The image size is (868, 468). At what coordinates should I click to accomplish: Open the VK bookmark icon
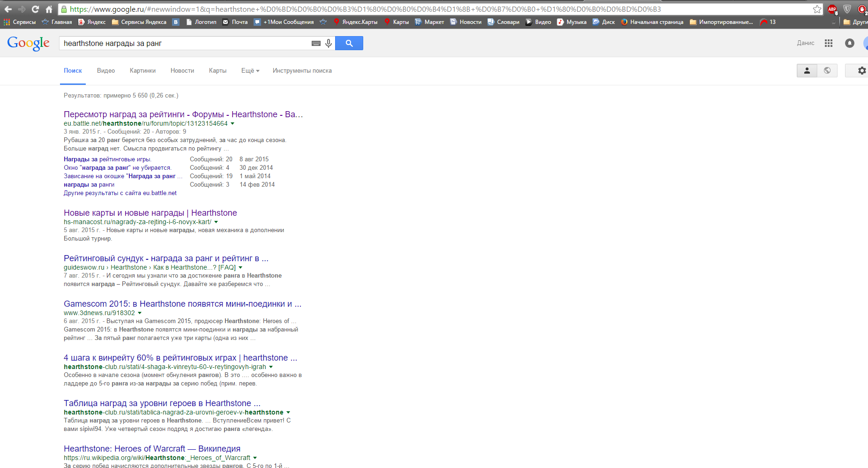(x=176, y=22)
